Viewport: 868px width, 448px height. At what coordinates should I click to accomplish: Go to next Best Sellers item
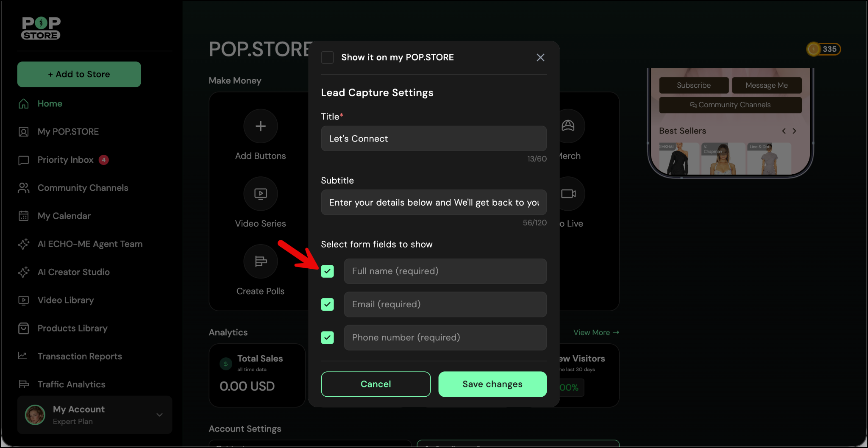[794, 131]
